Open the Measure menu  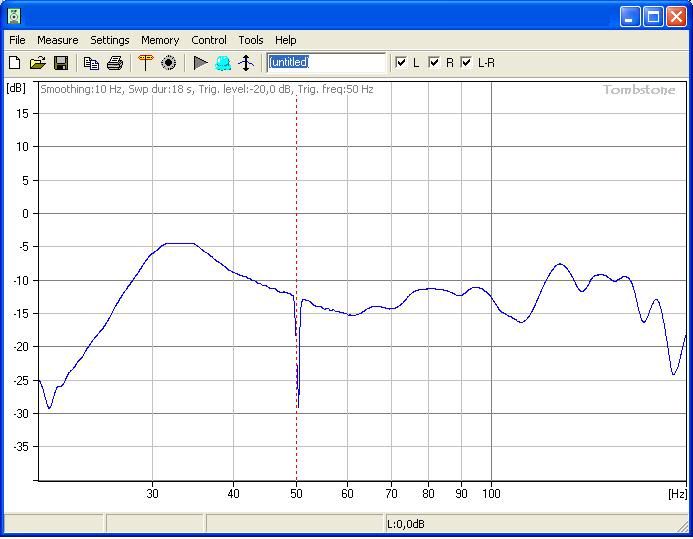coord(57,40)
